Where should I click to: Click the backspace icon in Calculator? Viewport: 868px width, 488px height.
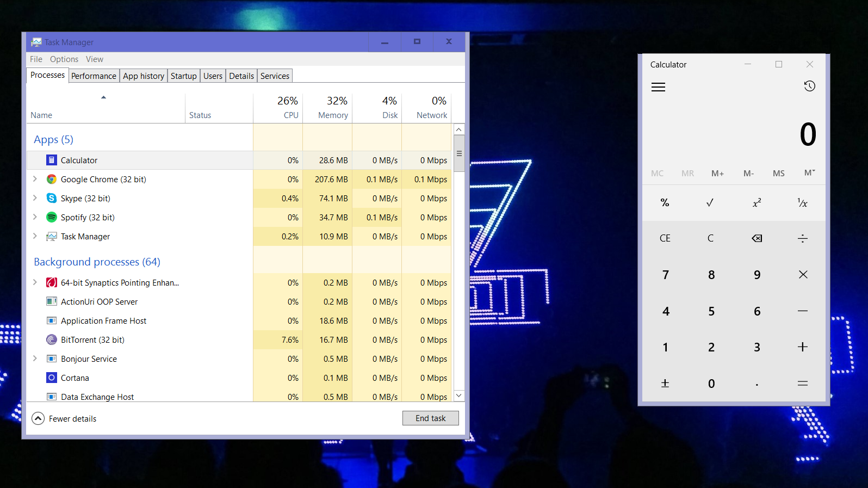[x=757, y=238]
